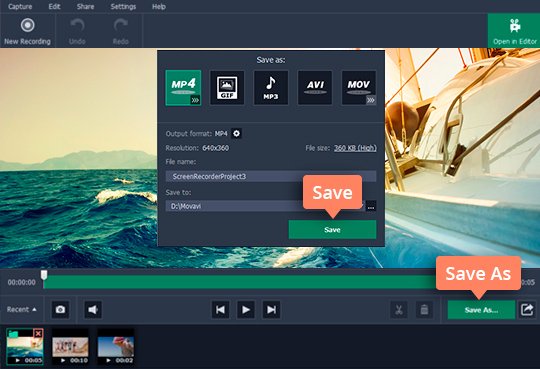This screenshot has height=369, width=540.
Task: Expand the Recent recordings list
Action: pos(21,309)
